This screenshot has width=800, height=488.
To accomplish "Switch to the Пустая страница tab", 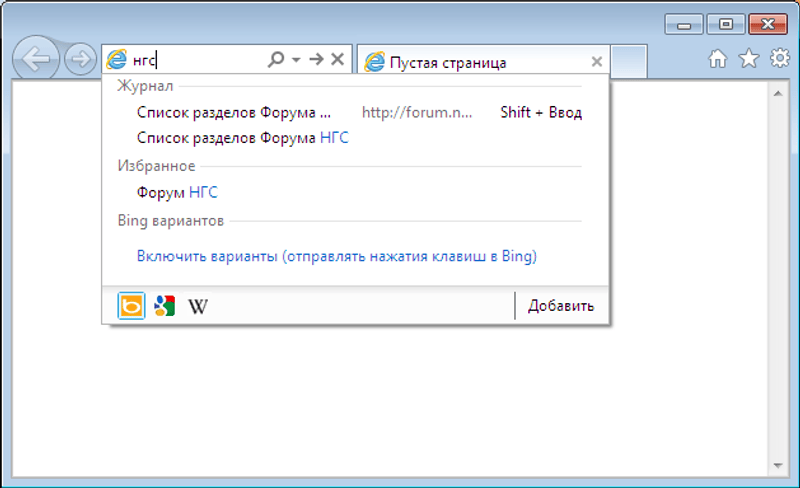I will pyautogui.click(x=470, y=62).
